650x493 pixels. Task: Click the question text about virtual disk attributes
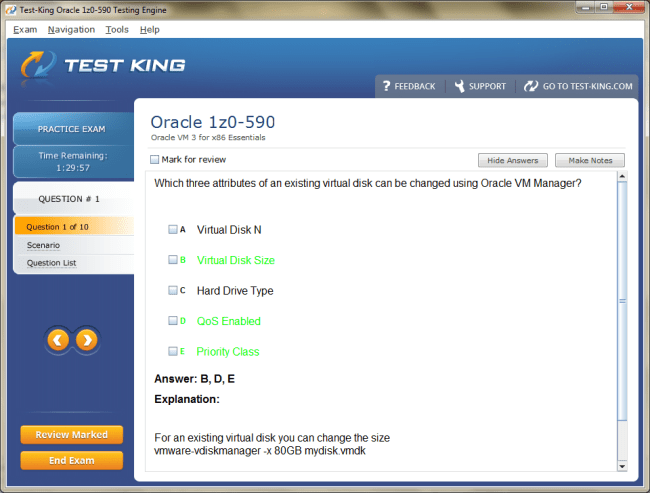[x=368, y=183]
